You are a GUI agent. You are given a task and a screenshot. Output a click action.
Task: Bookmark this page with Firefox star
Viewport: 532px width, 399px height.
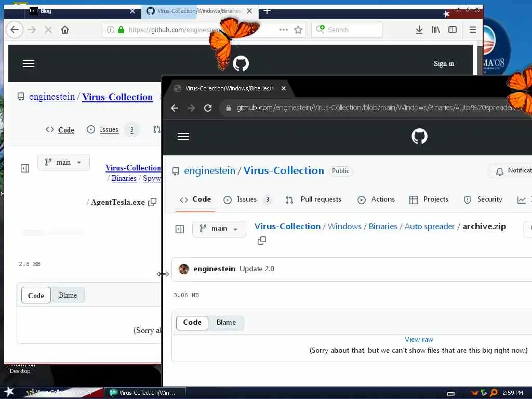pyautogui.click(x=298, y=30)
